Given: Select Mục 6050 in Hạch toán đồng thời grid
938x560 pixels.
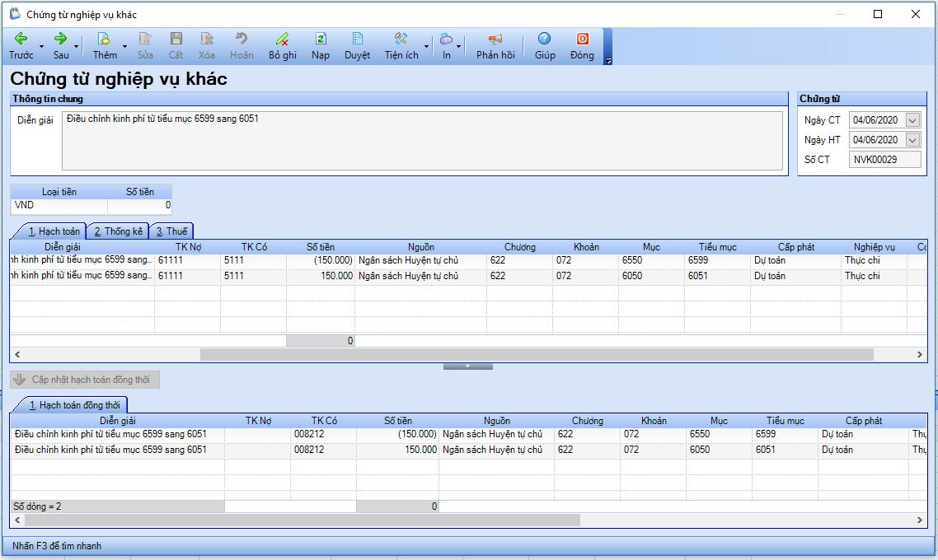Looking at the screenshot, I should (x=719, y=450).
